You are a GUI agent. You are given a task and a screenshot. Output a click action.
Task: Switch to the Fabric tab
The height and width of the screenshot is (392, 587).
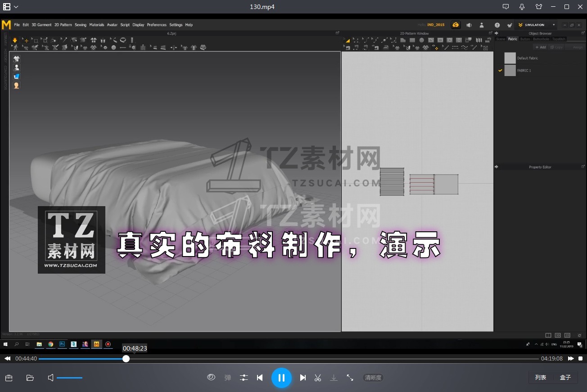coord(513,39)
